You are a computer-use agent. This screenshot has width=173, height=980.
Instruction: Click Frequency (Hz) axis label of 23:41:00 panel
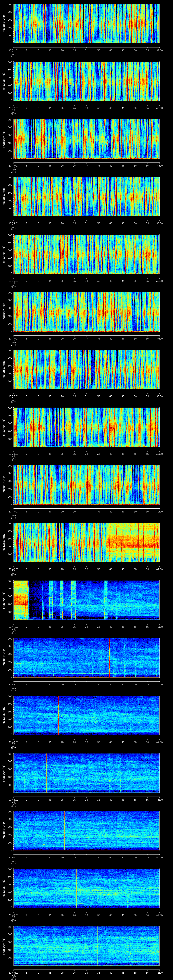[x=4, y=600]
